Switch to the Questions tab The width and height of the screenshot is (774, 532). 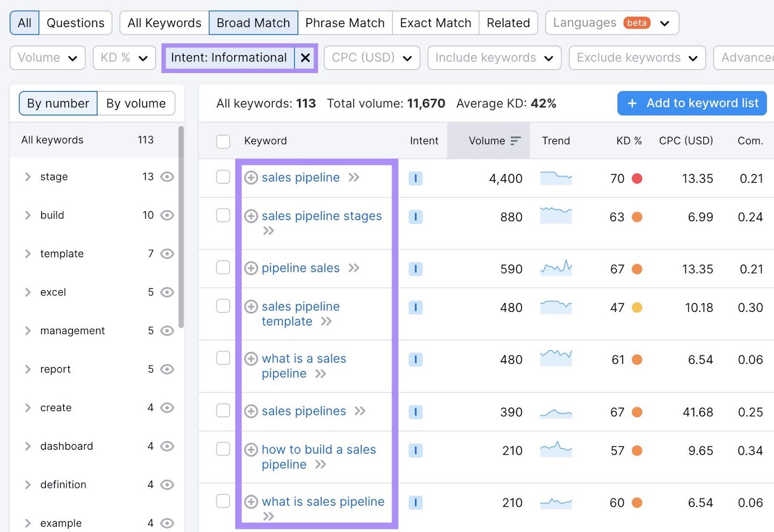(x=75, y=22)
